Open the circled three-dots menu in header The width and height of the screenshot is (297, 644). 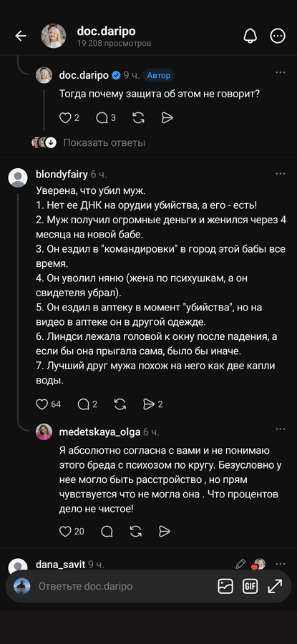coord(278,36)
